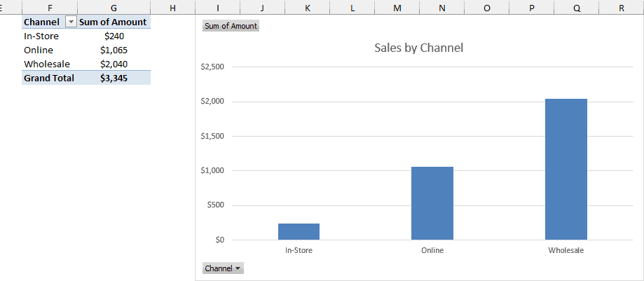Click the $2,500 axis label
The image size is (644, 281).
[212, 67]
